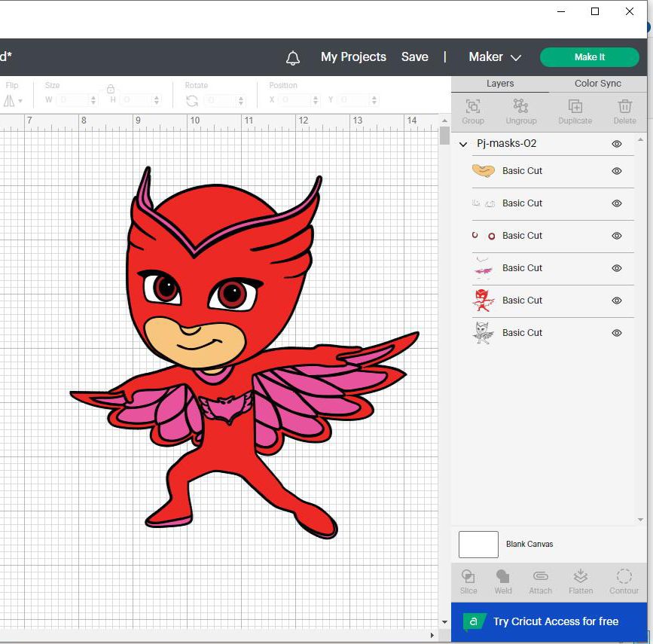Toggle visibility of the white eye details layer
This screenshot has height=644, width=653.
(617, 203)
